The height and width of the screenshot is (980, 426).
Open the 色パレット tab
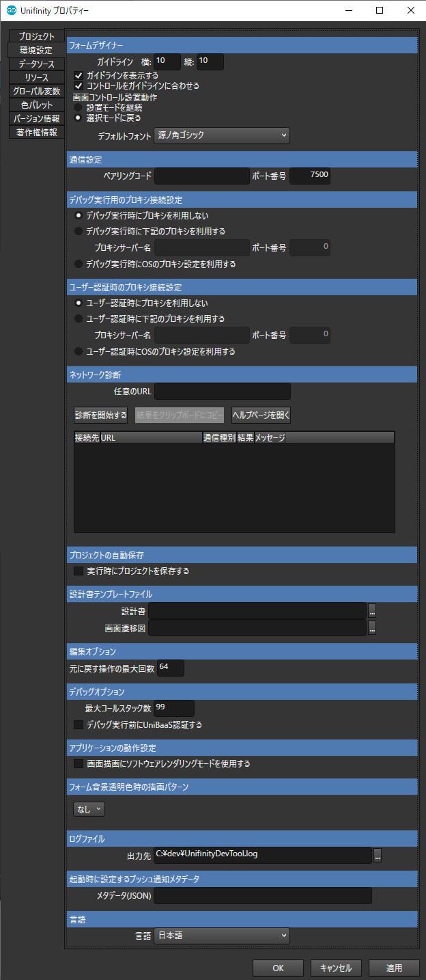pyautogui.click(x=36, y=105)
